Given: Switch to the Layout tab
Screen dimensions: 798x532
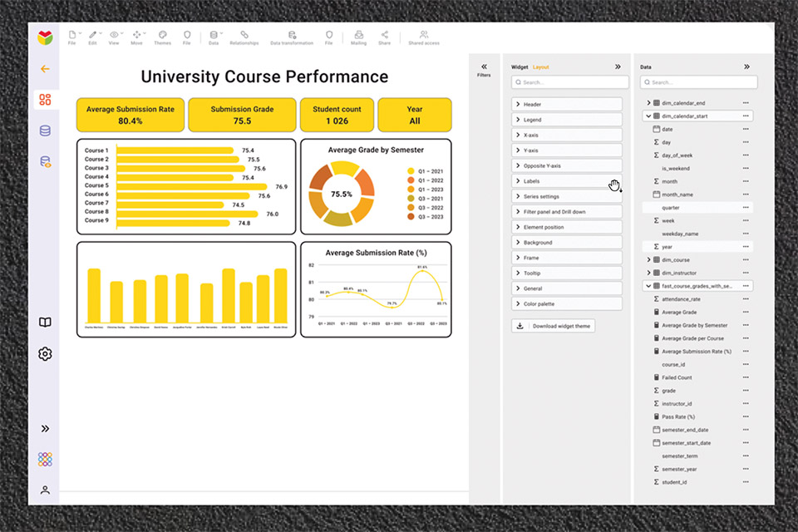Looking at the screenshot, I should pos(540,67).
